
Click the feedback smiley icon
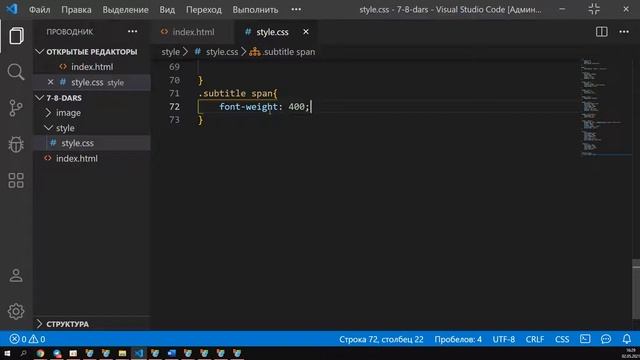click(x=606, y=339)
